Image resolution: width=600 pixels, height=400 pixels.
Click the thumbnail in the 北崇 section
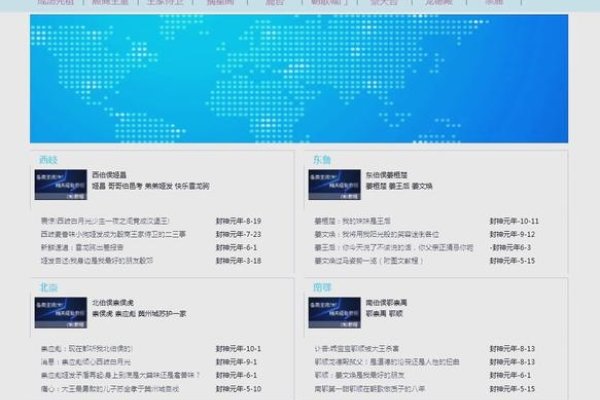coord(61,312)
